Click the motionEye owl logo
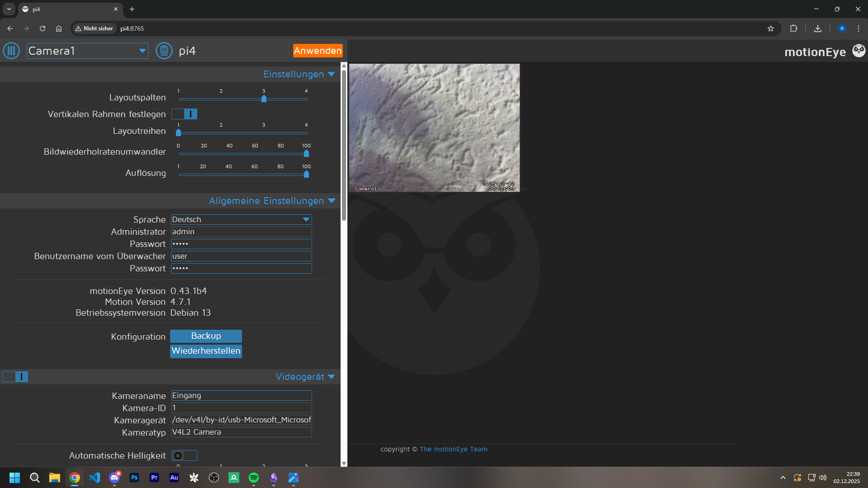The height and width of the screenshot is (488, 868). pos(859,51)
